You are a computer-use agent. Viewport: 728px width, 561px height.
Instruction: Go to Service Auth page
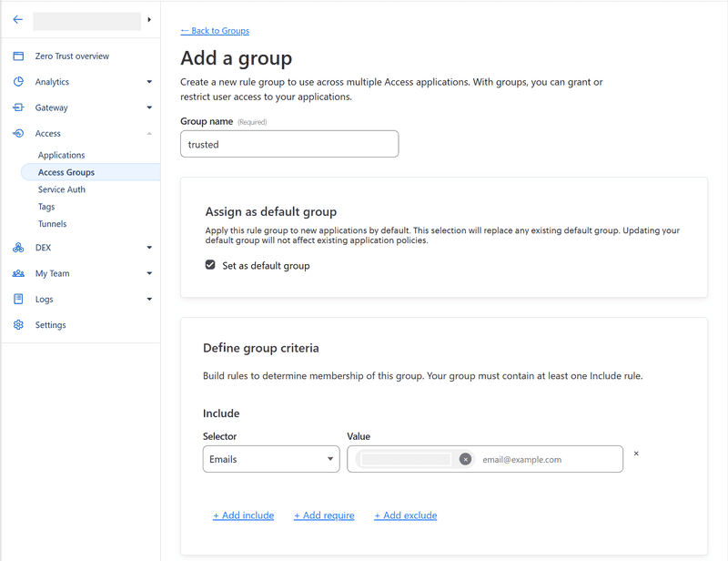[x=62, y=189]
